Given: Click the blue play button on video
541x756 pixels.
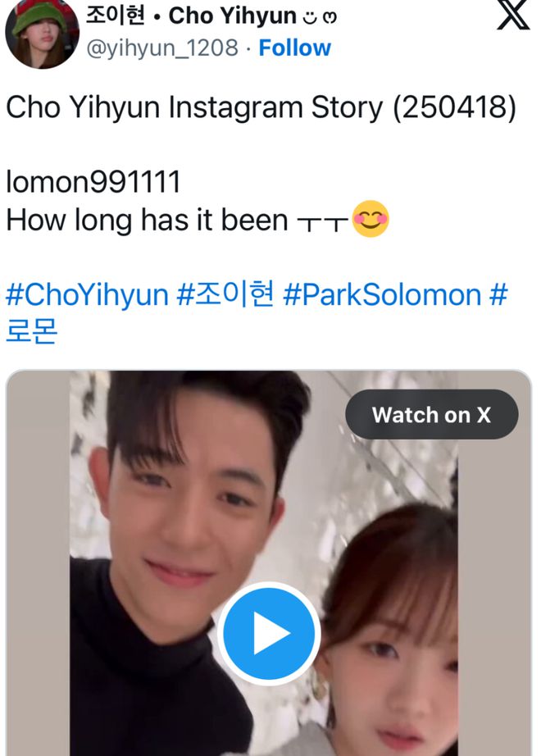Looking at the screenshot, I should point(269,633).
